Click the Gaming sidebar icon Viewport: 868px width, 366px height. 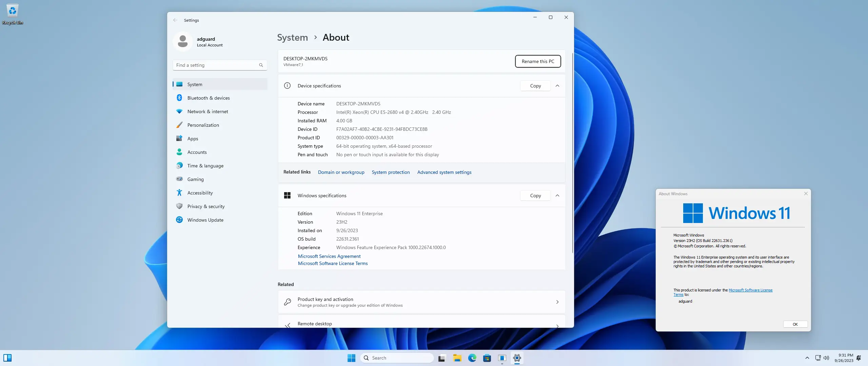coord(179,179)
